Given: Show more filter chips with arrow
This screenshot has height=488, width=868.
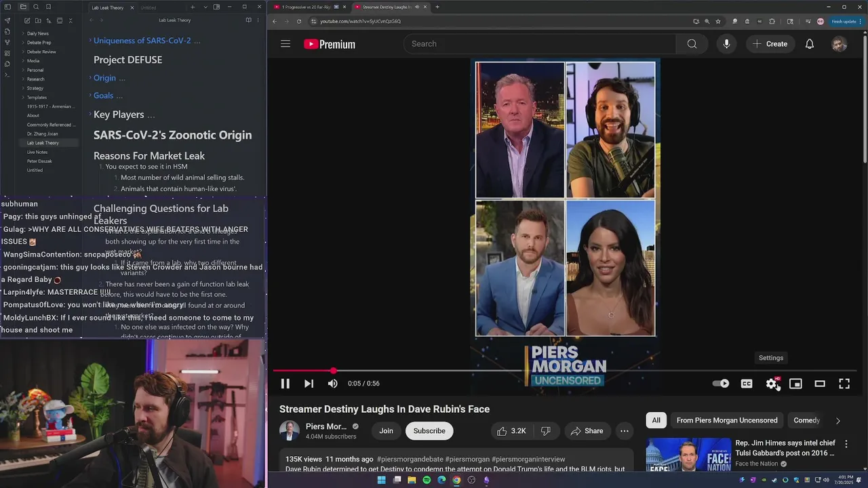Looking at the screenshot, I should (x=838, y=420).
